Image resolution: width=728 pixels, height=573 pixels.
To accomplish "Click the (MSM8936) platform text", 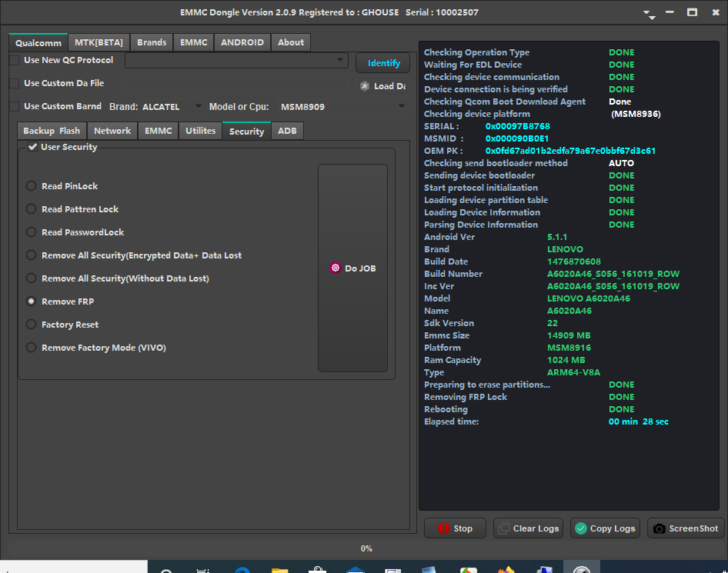I will (x=636, y=114).
